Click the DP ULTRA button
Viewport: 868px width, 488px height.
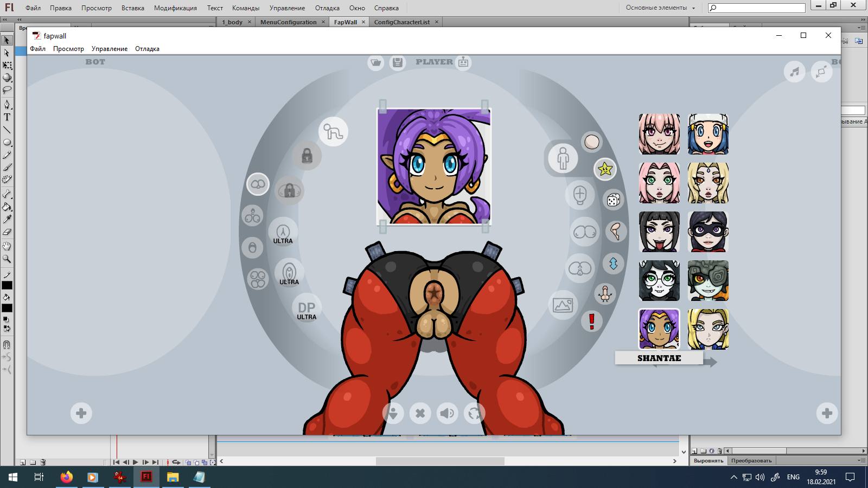(307, 309)
